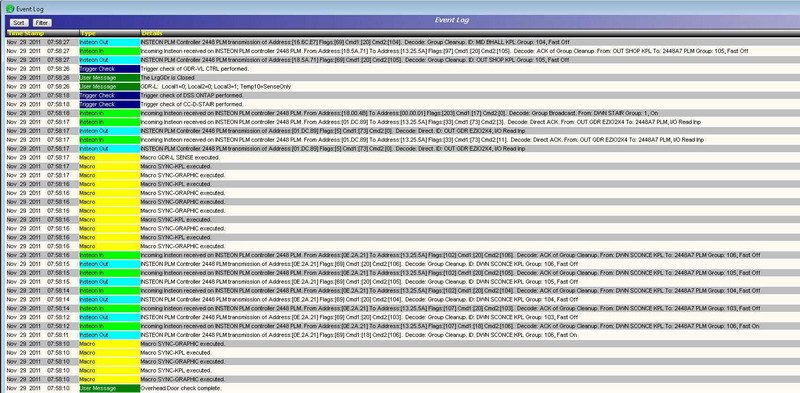800x393 pixels.
Task: Click the Event Log window icon
Action: (10, 8)
